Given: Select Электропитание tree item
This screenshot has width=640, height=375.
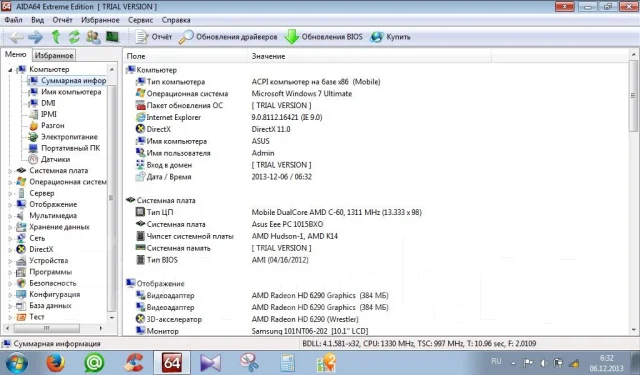Looking at the screenshot, I should (69, 137).
